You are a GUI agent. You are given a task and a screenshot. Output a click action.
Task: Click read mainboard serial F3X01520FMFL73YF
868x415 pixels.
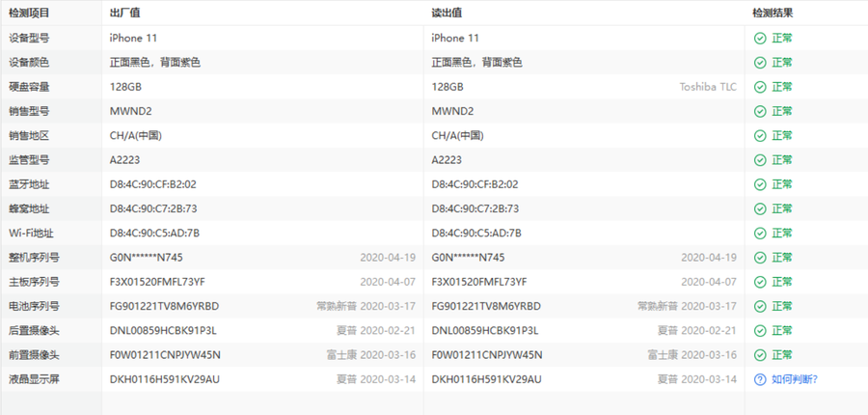pyautogui.click(x=479, y=282)
